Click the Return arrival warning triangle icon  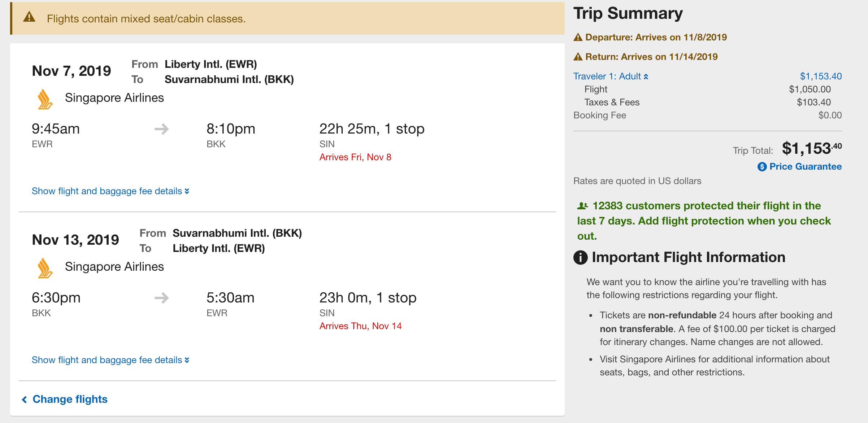pos(578,57)
